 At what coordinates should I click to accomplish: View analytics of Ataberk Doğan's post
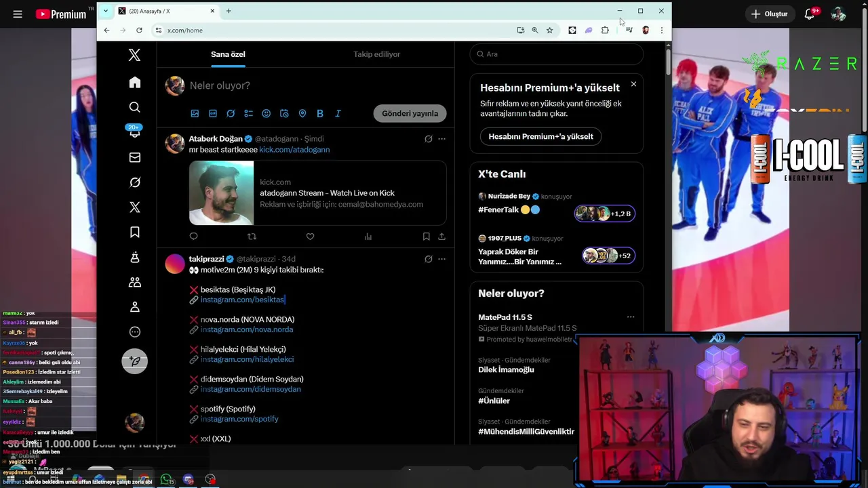[368, 237]
